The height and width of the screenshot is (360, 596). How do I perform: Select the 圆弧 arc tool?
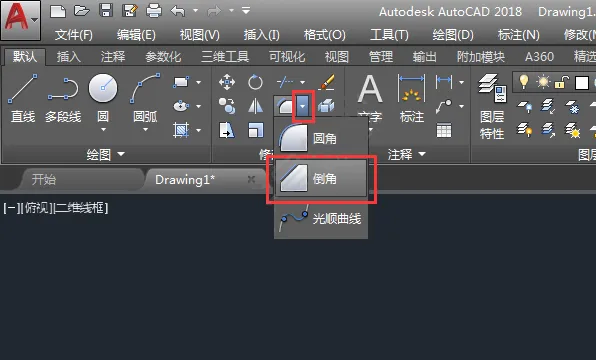point(145,98)
